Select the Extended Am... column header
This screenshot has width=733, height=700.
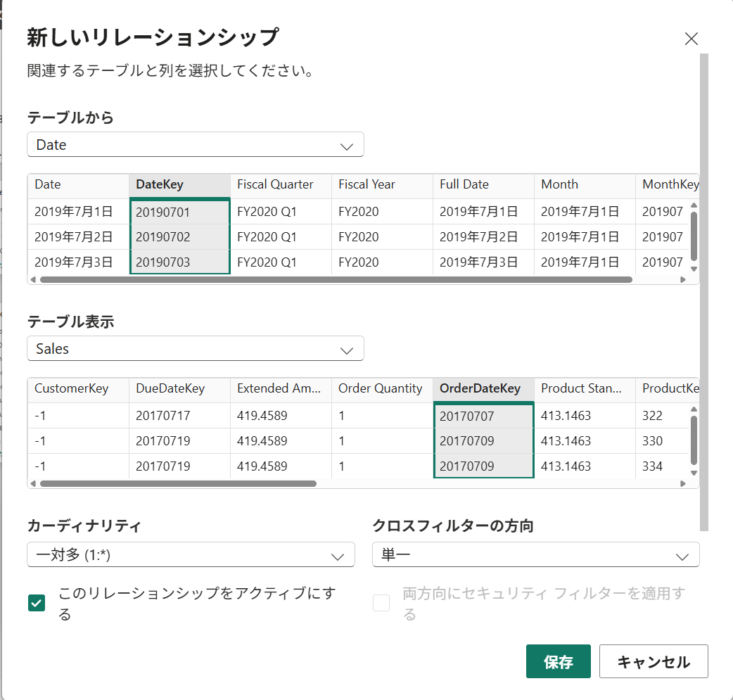tap(281, 388)
